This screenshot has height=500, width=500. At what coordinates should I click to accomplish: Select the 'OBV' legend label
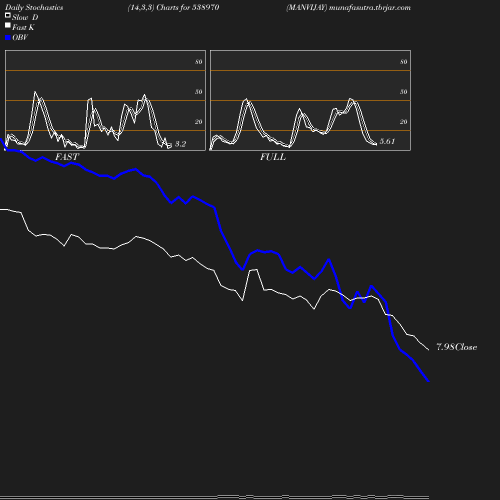[20, 37]
